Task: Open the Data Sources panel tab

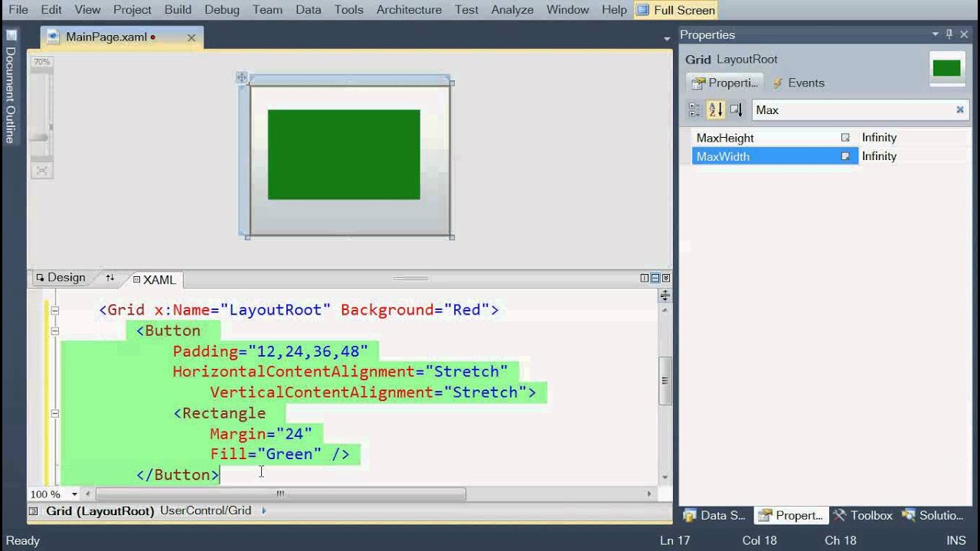Action: point(714,515)
